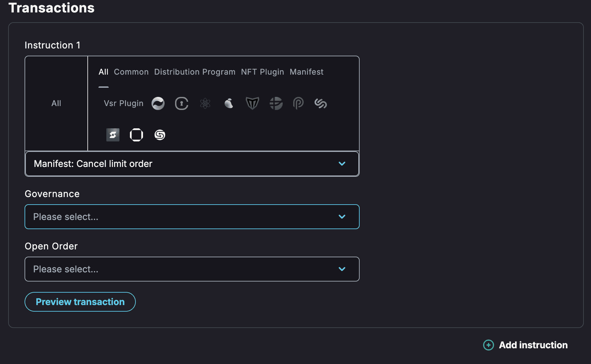This screenshot has height=364, width=591.
Task: Click the interlocking S chain-link icon
Action: coord(321,103)
